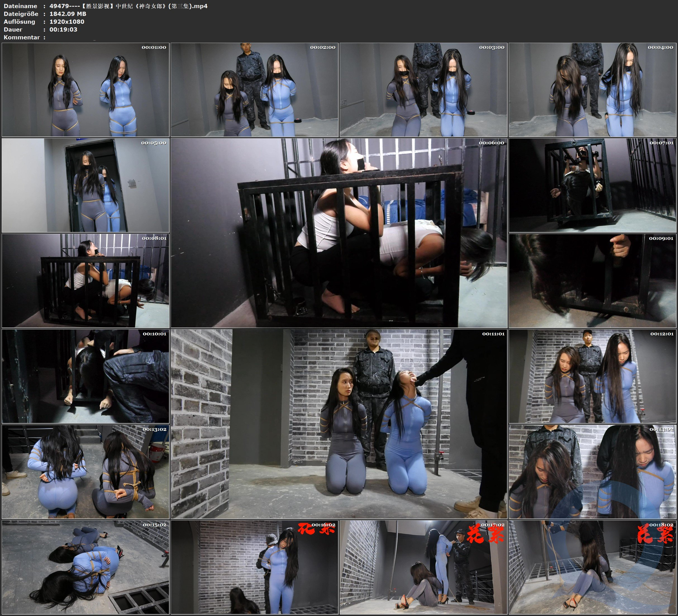Image resolution: width=678 pixels, height=616 pixels.
Task: Click the large 00:06:00 frame
Action: tap(339, 233)
